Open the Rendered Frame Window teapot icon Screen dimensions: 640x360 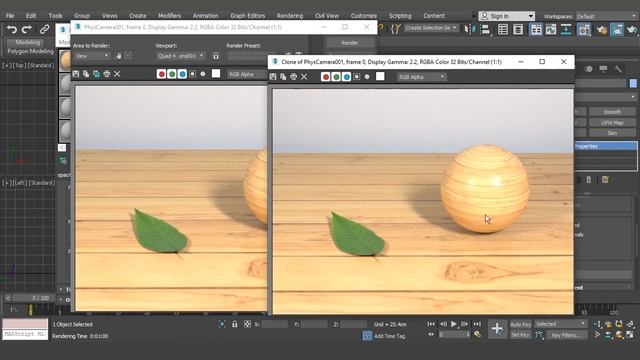tap(617, 29)
